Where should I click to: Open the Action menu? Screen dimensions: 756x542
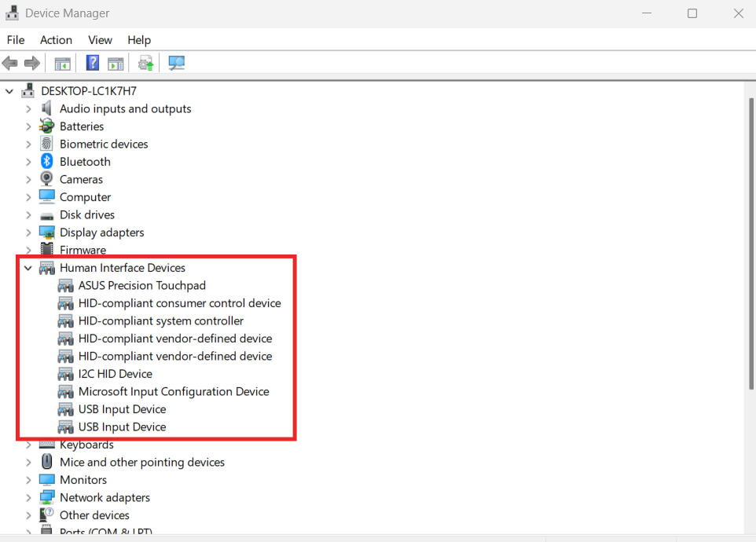click(56, 39)
